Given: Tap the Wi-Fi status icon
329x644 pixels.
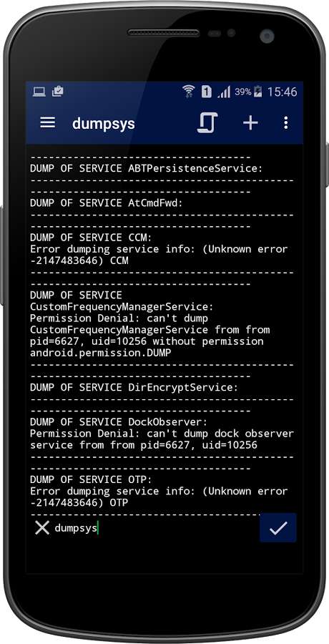Looking at the screenshot, I should 189,91.
